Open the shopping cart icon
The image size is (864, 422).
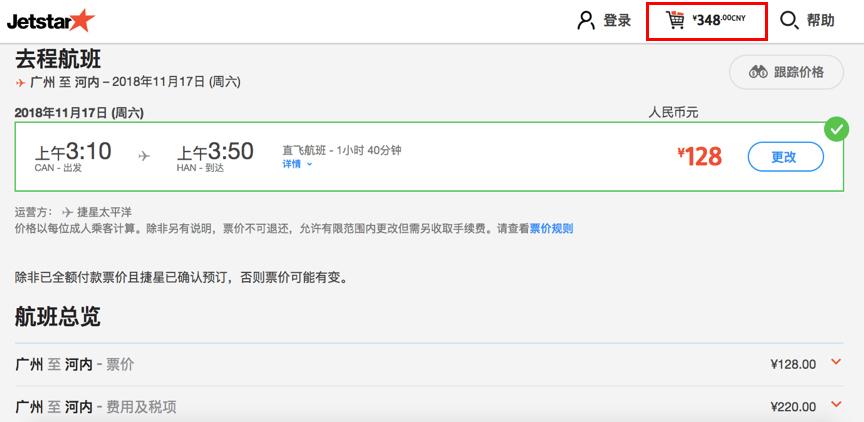coord(675,21)
